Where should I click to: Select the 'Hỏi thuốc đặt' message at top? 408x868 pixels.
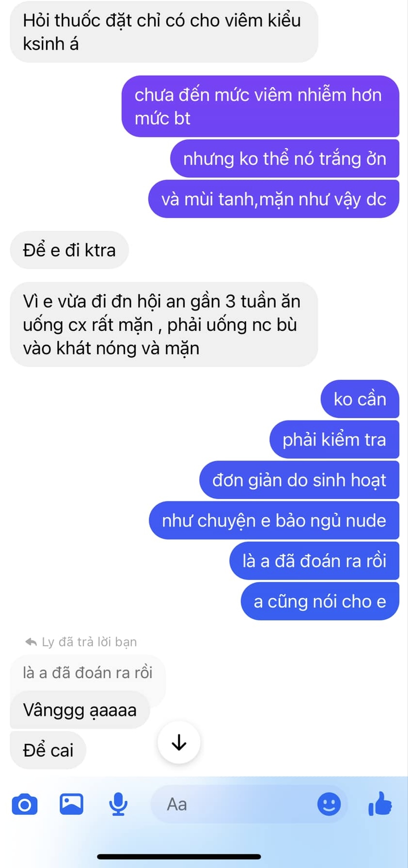(x=164, y=32)
